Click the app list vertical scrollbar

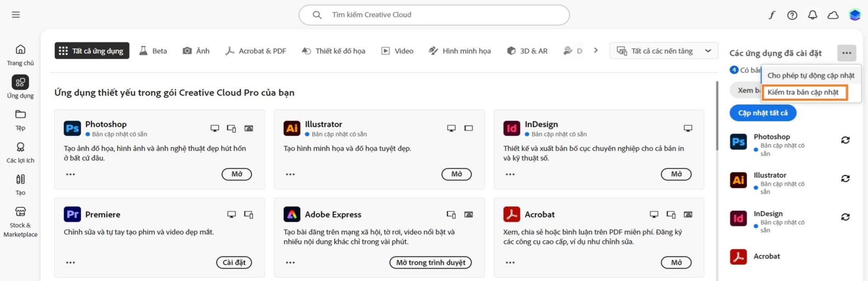[x=717, y=116]
